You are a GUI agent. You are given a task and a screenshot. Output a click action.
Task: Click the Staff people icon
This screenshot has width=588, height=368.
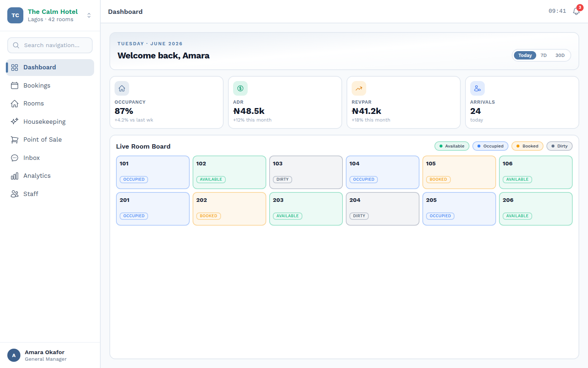15,194
